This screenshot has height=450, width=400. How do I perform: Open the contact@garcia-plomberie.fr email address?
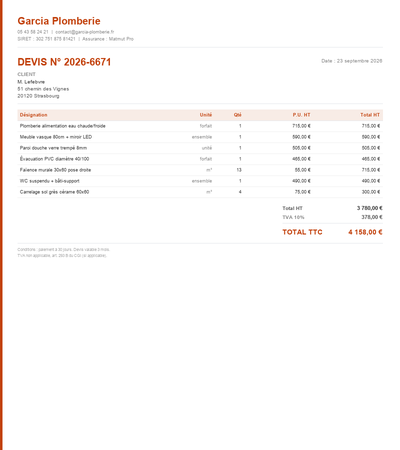tap(85, 32)
